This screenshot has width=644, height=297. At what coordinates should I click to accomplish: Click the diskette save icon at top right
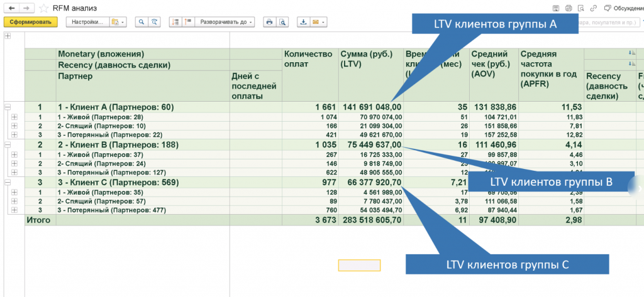click(556, 8)
